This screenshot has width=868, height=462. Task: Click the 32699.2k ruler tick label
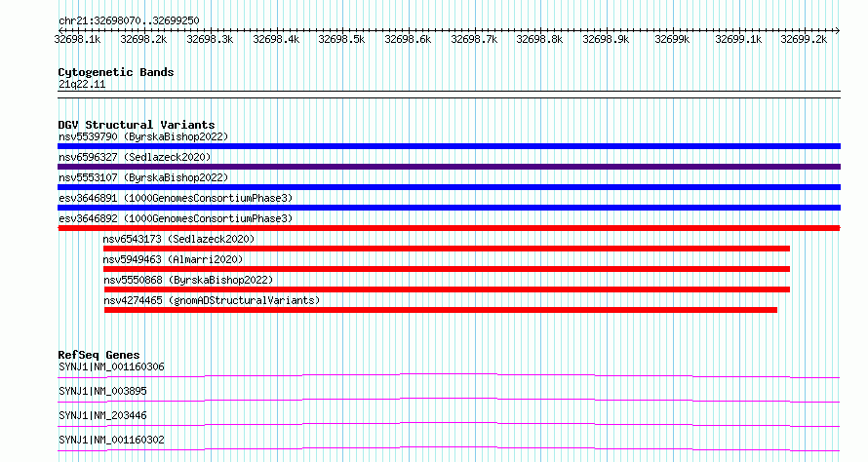804,39
